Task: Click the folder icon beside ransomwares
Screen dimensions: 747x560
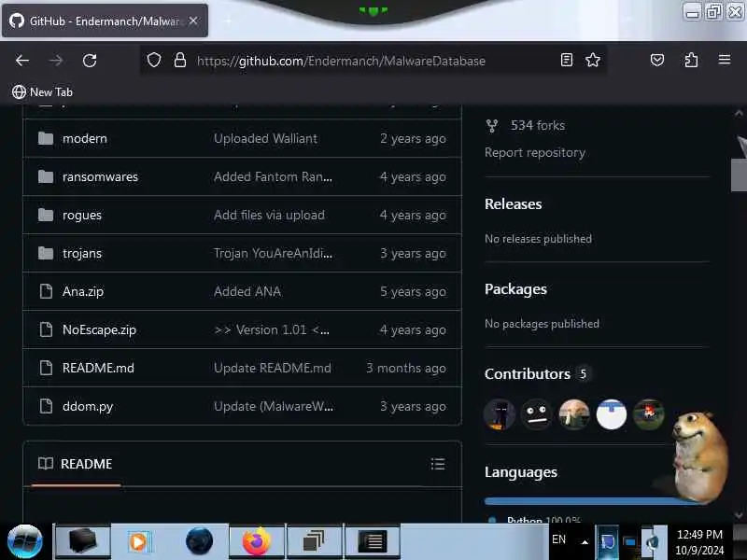Action: click(x=46, y=176)
